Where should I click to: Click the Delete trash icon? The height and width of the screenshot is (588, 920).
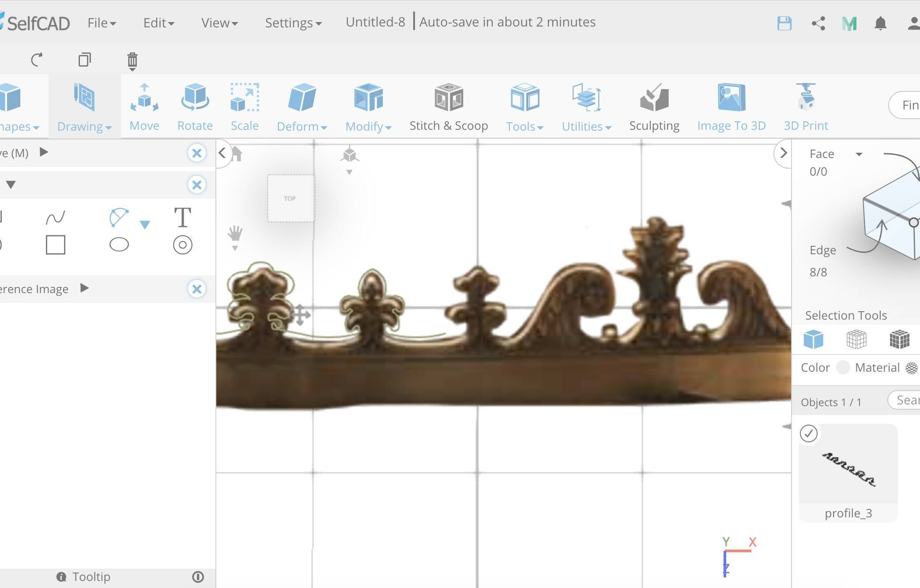click(132, 61)
